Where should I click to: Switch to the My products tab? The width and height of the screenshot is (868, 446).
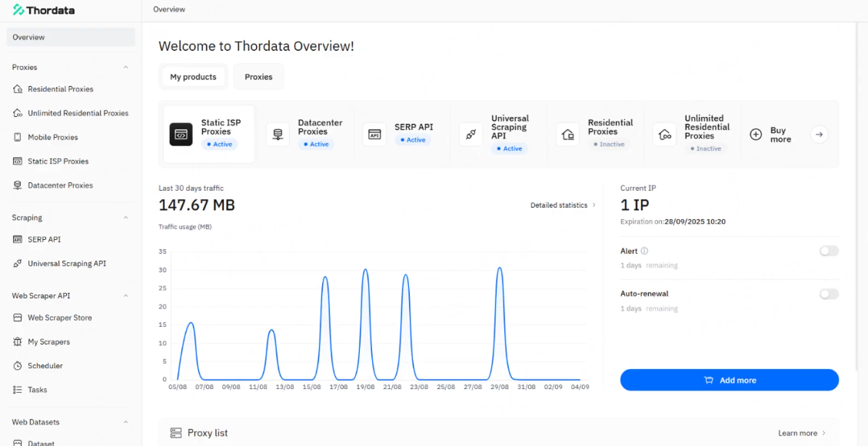(x=193, y=77)
